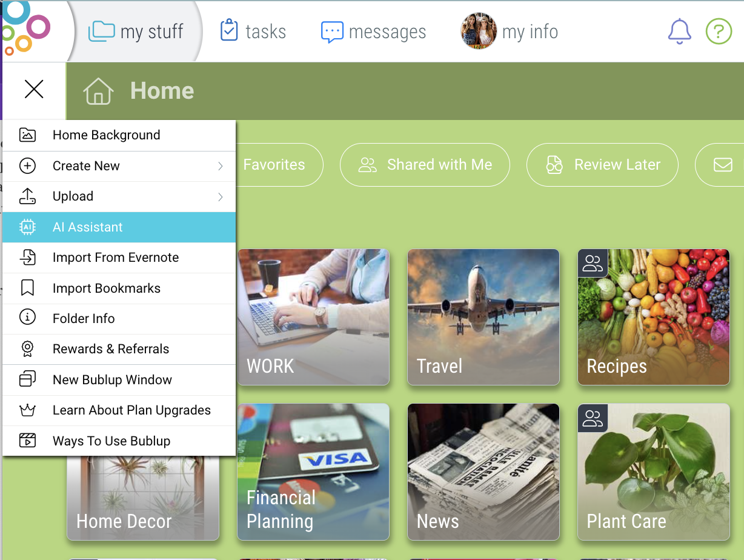Click the Home house icon
744x560 pixels.
(x=98, y=92)
